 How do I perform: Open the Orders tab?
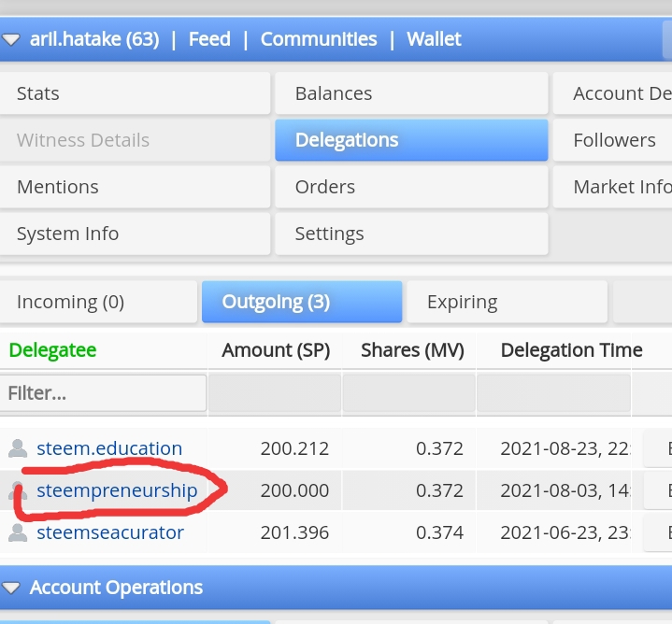tap(411, 187)
